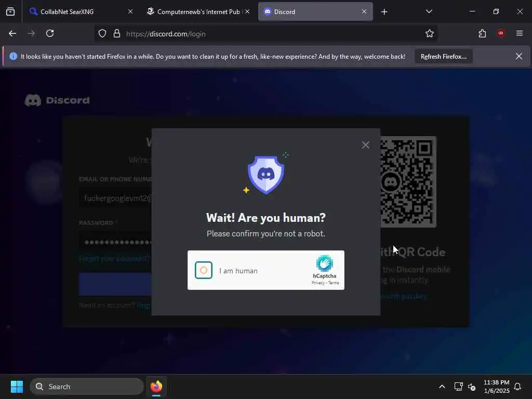
Task: Go forward one page
Action: point(31,33)
